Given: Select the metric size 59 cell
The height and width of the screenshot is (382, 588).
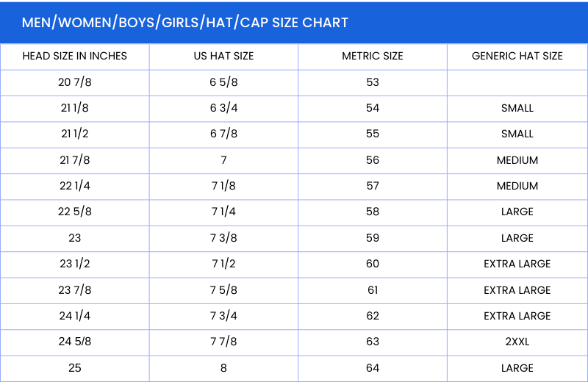Looking at the screenshot, I should coord(373,238).
